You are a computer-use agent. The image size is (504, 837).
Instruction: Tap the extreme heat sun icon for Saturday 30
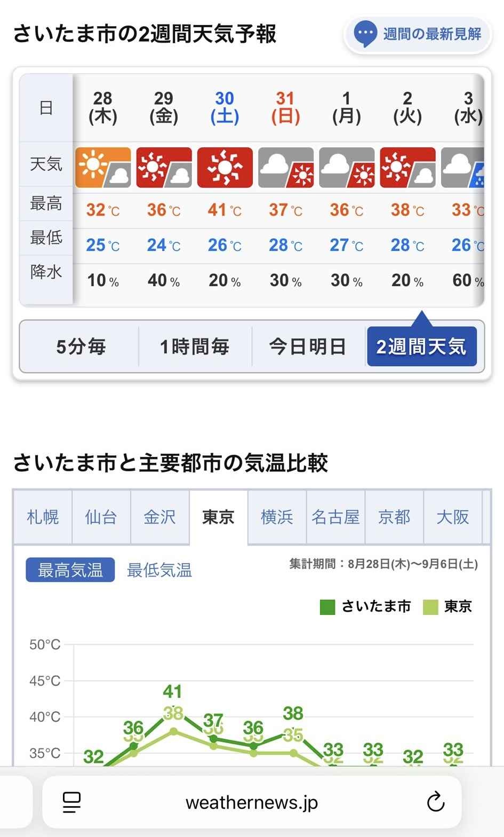[225, 168]
